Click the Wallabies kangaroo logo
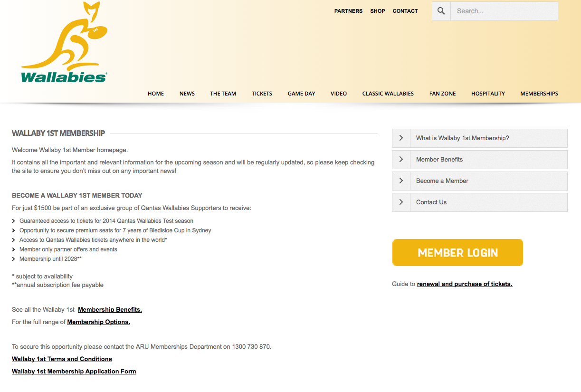 pos(64,42)
